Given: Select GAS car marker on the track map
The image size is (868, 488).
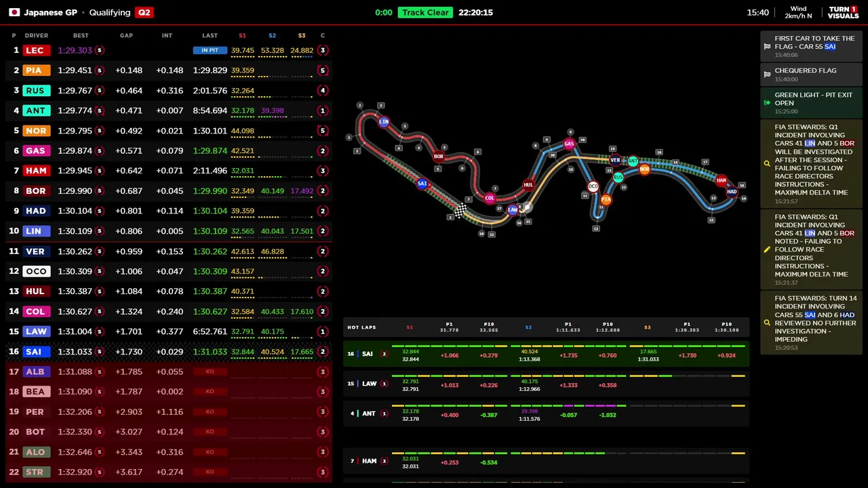Looking at the screenshot, I should click(x=569, y=144).
